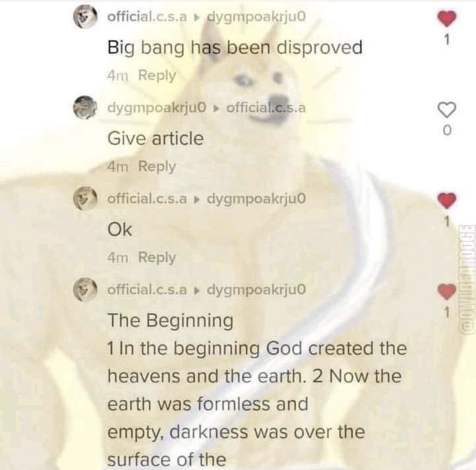The width and height of the screenshot is (476, 470).
Task: Like the 'Big bang has been disproved' comment
Action: point(447,18)
